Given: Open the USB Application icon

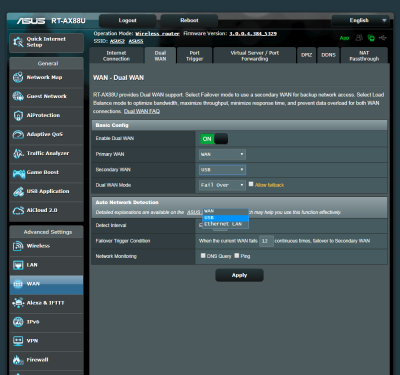Looking at the screenshot, I should pos(18,191).
